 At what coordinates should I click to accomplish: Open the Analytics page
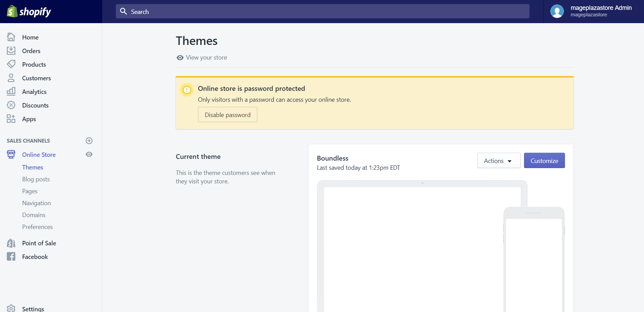[x=34, y=92]
